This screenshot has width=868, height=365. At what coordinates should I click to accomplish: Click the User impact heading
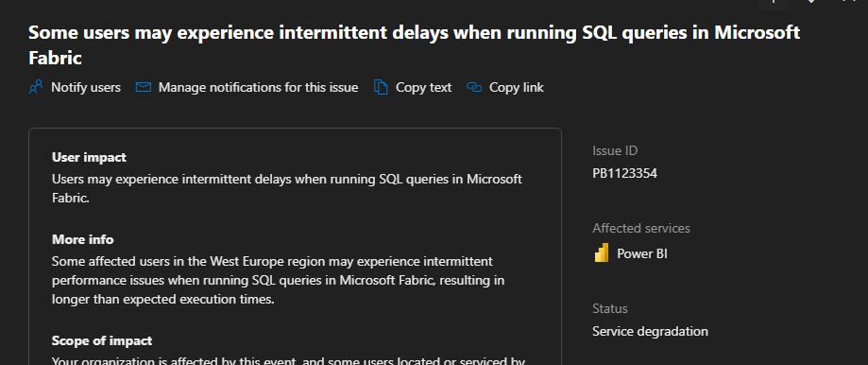pyautogui.click(x=89, y=157)
